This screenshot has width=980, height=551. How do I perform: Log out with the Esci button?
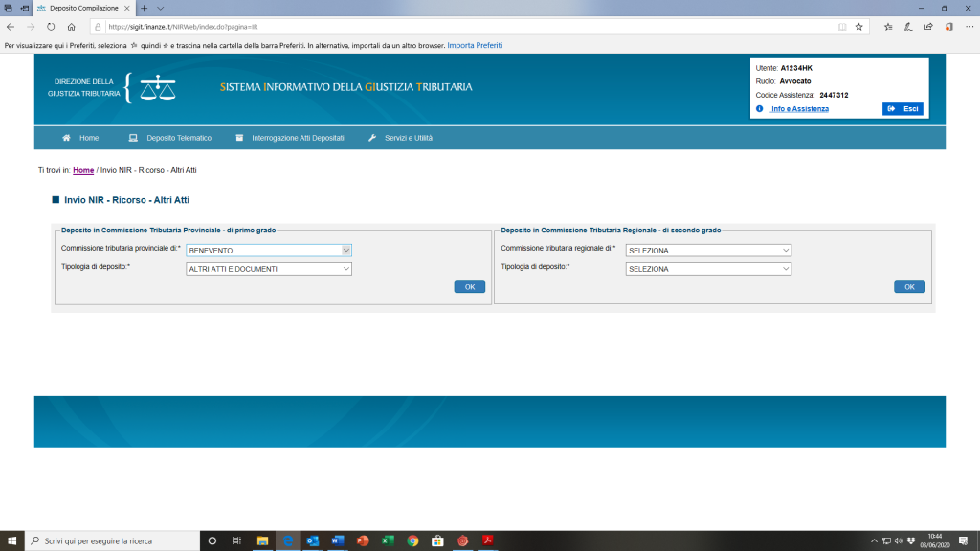click(902, 109)
